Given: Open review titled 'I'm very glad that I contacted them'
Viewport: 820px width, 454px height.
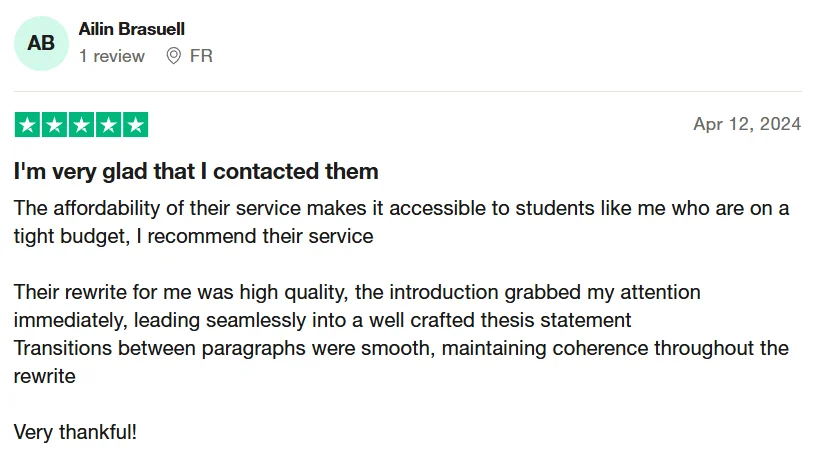Looking at the screenshot, I should [x=196, y=172].
